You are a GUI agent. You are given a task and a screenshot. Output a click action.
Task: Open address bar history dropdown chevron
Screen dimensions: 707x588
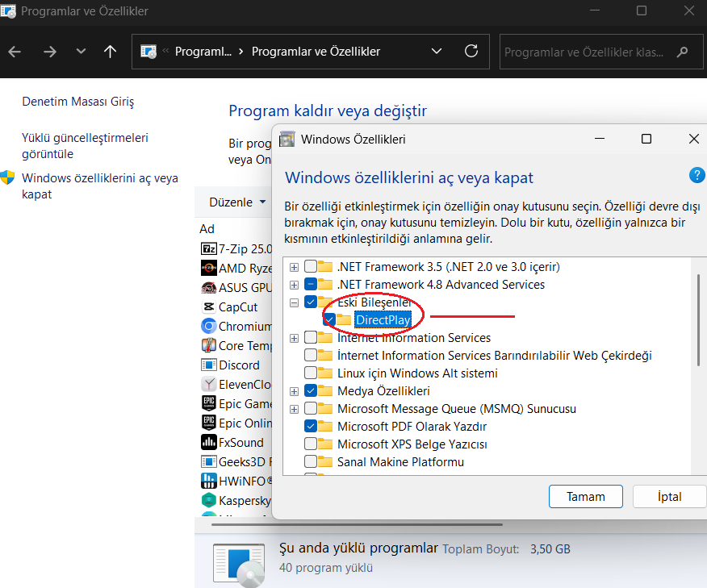(x=437, y=52)
